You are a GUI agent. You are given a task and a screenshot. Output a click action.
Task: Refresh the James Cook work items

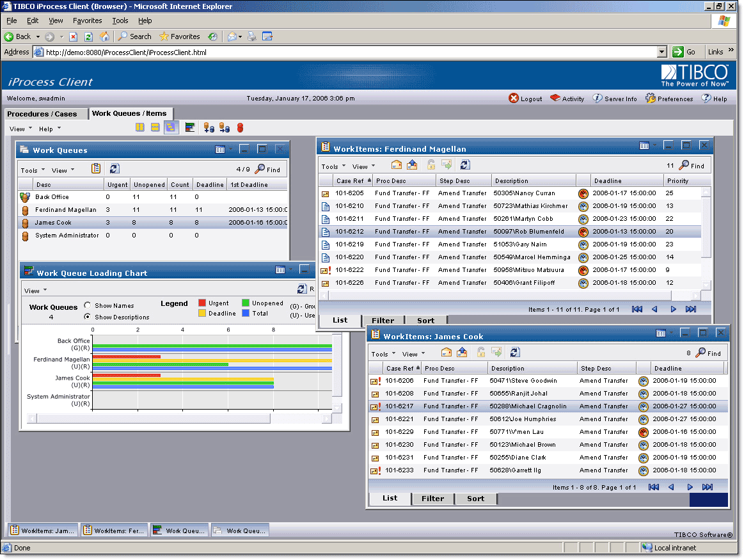515,352
